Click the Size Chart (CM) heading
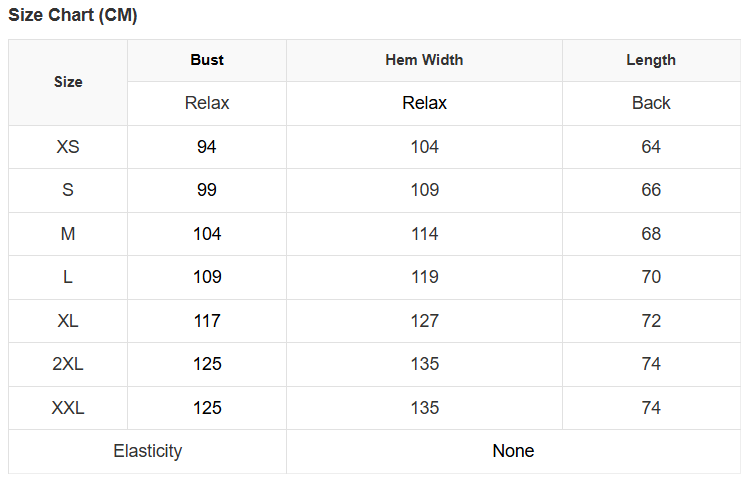This screenshot has height=486, width=755. point(73,16)
